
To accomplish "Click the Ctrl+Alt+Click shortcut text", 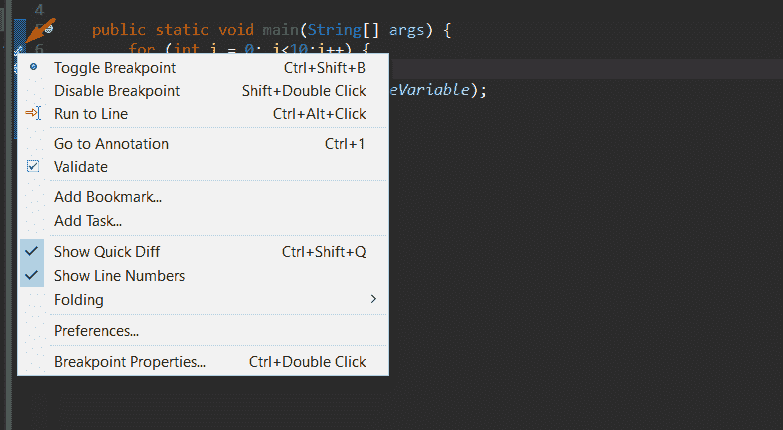I will point(320,113).
